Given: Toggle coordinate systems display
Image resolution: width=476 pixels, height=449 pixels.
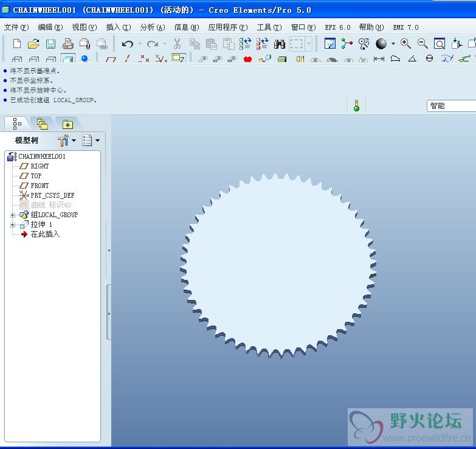Looking at the screenshot, I should 161,58.
